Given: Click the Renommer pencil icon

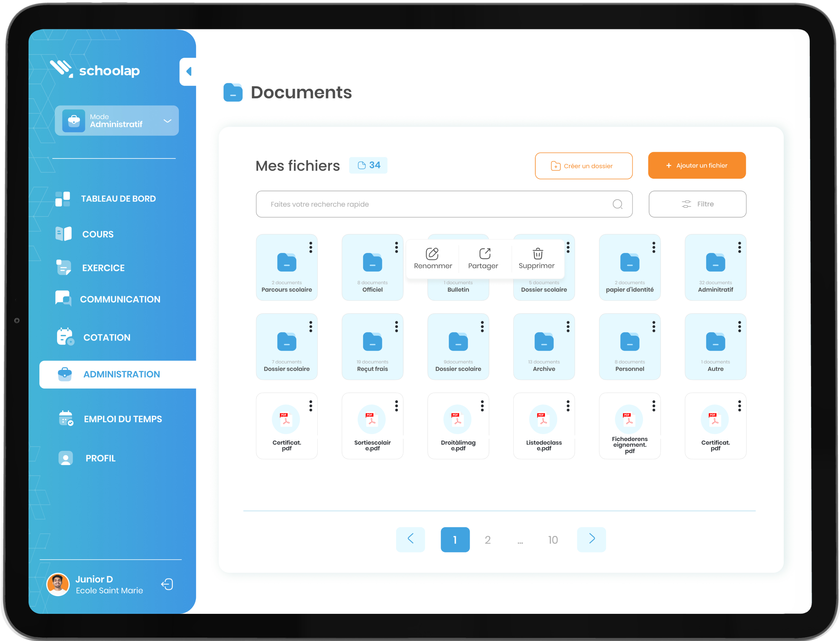Looking at the screenshot, I should click(432, 254).
